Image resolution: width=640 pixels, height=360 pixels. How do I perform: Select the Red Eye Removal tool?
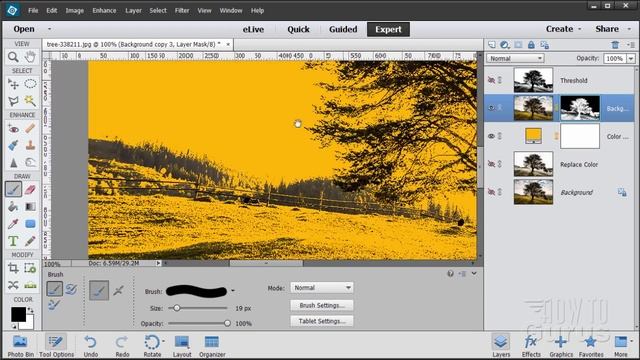pos(13,129)
